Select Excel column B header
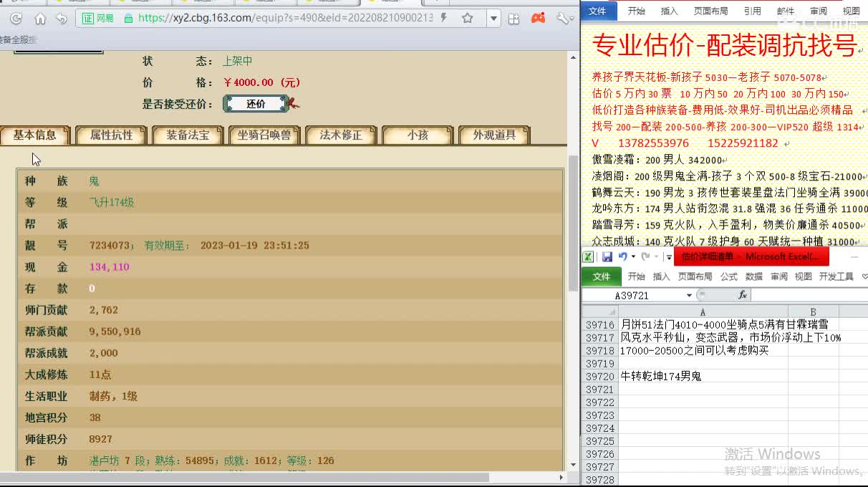 [x=813, y=312]
